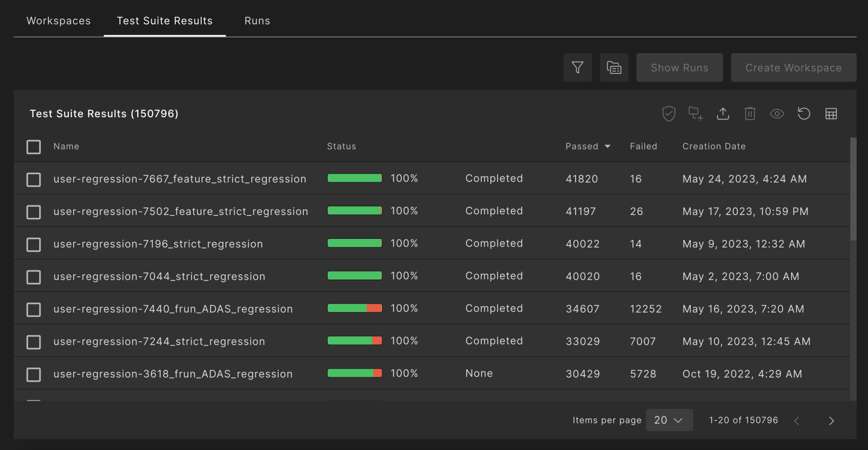Open the Items per page dropdown
Viewport: 868px width, 450px height.
tap(669, 420)
